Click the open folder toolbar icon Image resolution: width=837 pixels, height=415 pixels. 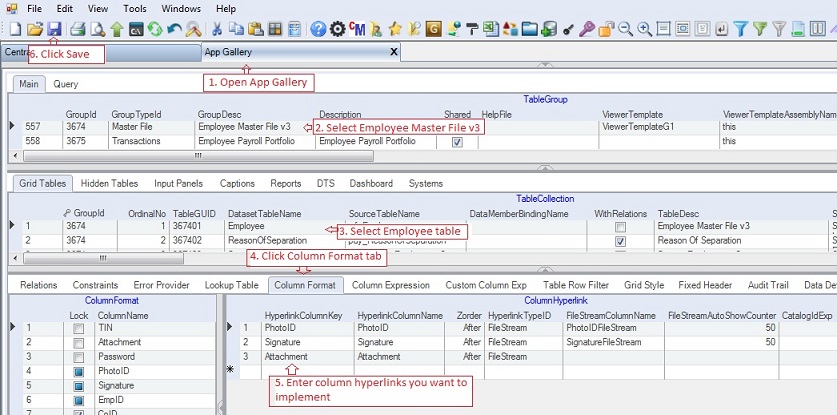coord(35,29)
